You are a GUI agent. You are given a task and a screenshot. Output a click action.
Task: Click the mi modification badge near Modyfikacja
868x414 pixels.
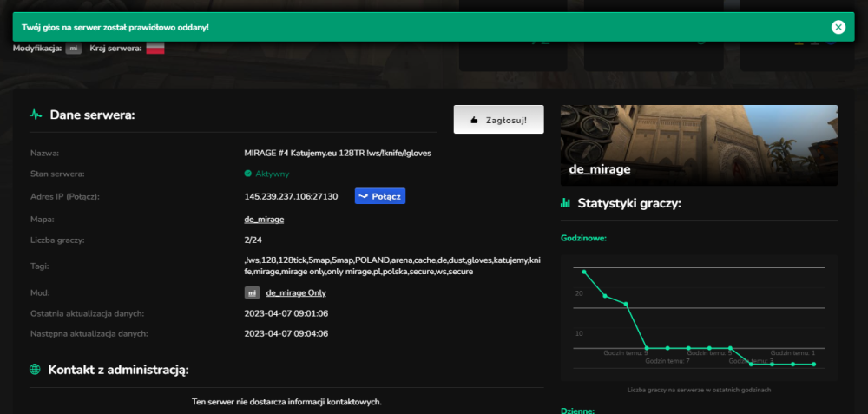click(x=74, y=48)
